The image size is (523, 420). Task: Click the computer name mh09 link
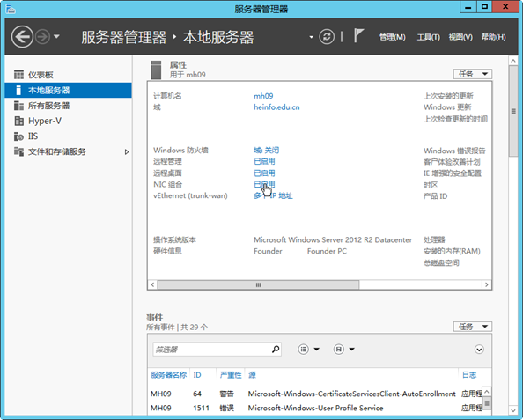[263, 96]
